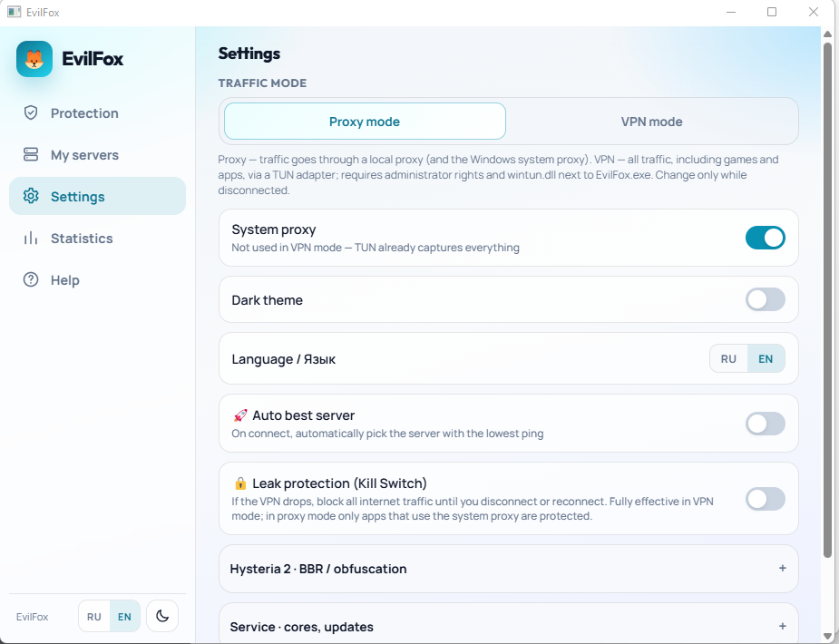
Task: Open the Protection page
Action: tap(97, 112)
